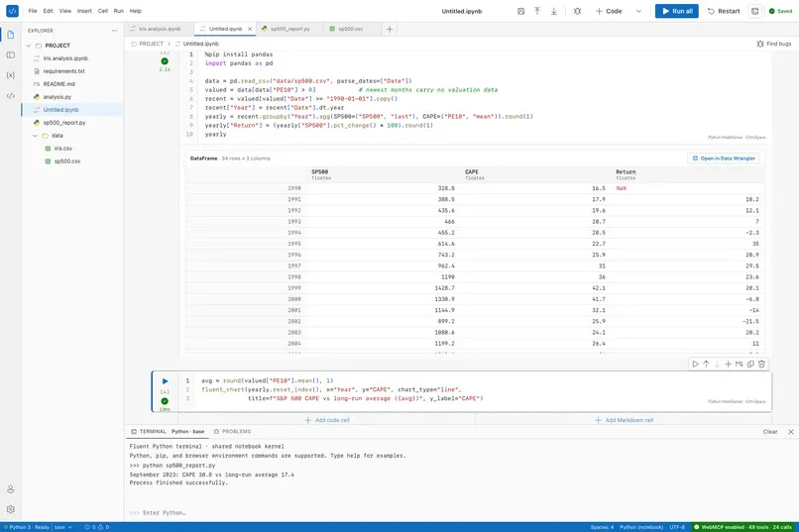799x532 pixels.
Task: Click the Run all button
Action: pyautogui.click(x=677, y=11)
